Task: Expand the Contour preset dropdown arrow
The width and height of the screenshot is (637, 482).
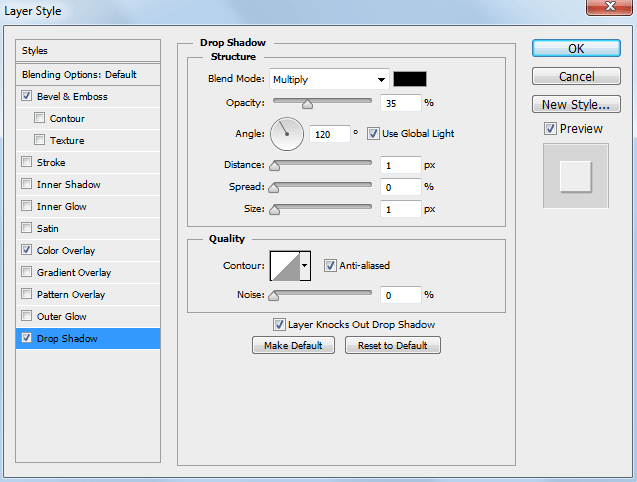Action: (x=305, y=265)
